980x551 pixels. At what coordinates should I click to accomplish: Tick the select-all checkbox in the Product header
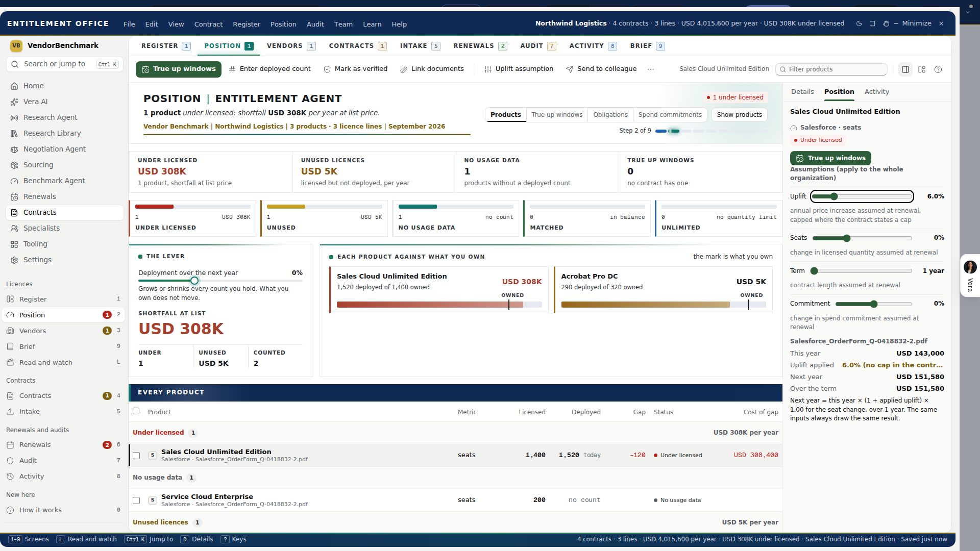tap(136, 411)
